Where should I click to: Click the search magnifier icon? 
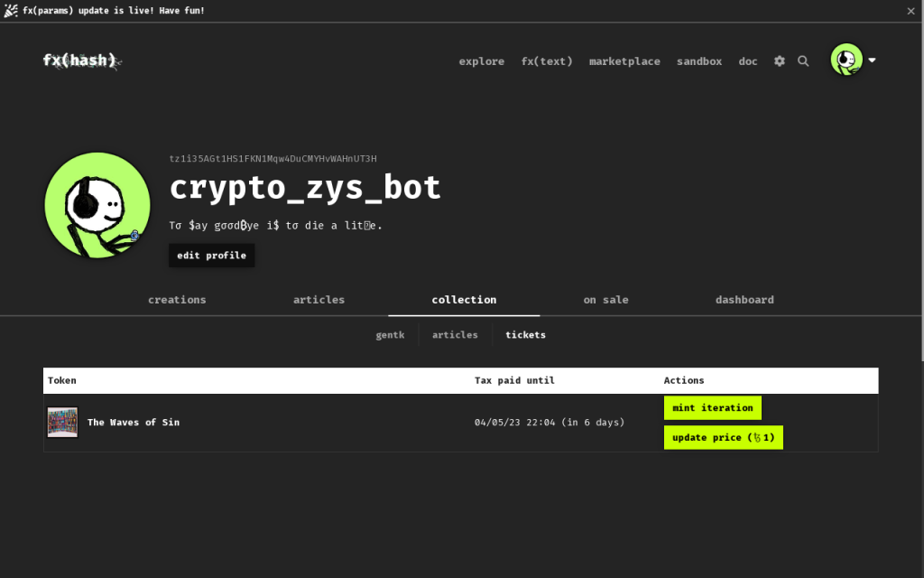point(803,61)
